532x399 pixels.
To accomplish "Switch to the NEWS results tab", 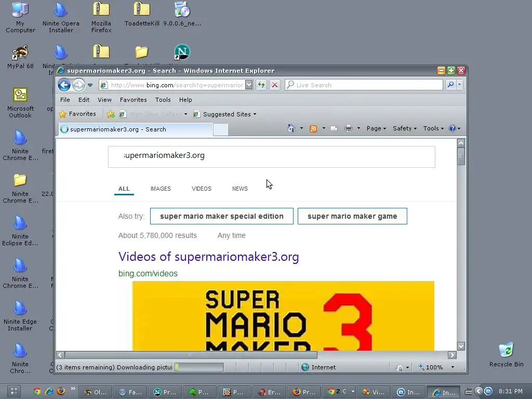I will tap(240, 189).
